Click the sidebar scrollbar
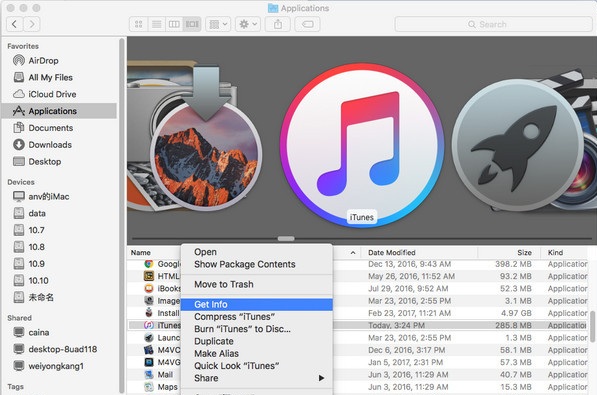The width and height of the screenshot is (597, 395). (122, 215)
